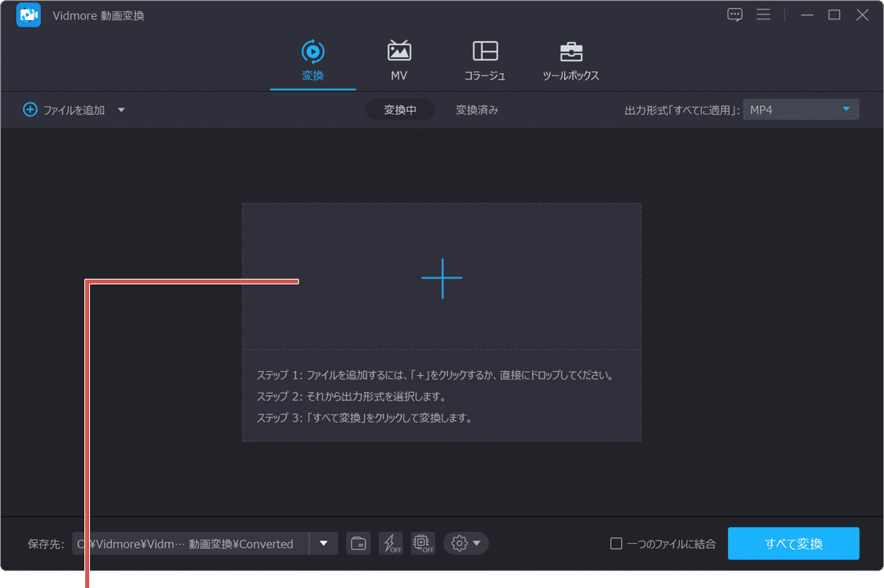Click the add file plus icon

442,279
